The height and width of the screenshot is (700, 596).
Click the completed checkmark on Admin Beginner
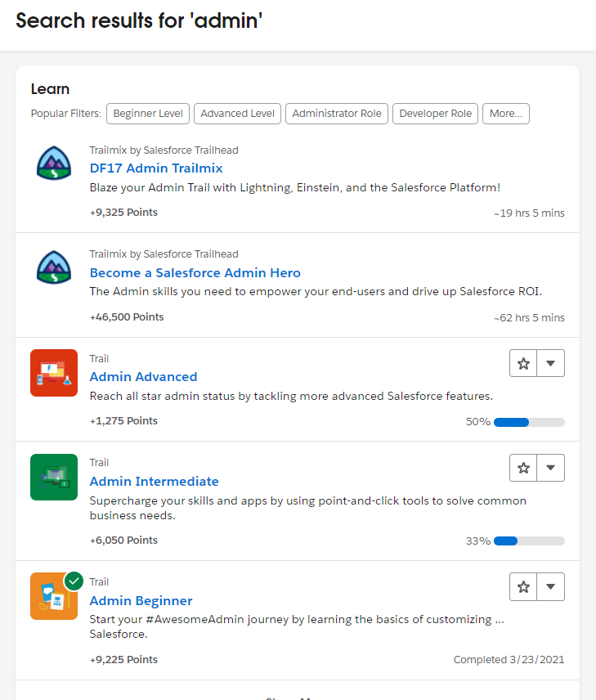(x=74, y=581)
